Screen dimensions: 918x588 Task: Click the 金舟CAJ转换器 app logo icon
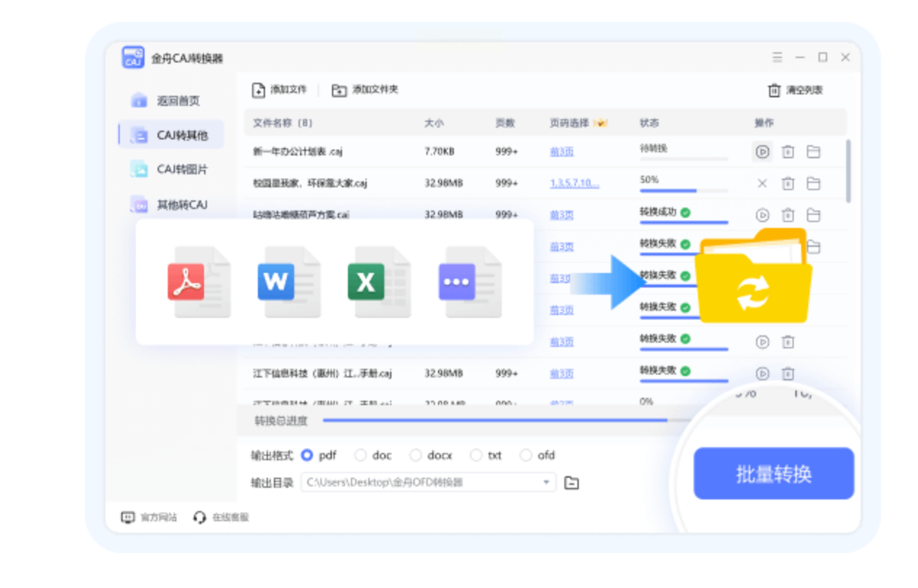click(133, 58)
